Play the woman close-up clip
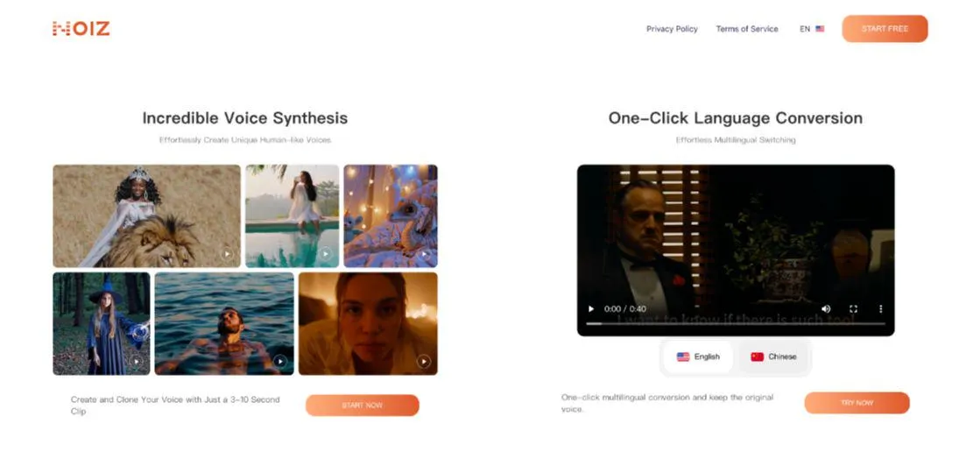This screenshot has height=466, width=980. [424, 361]
